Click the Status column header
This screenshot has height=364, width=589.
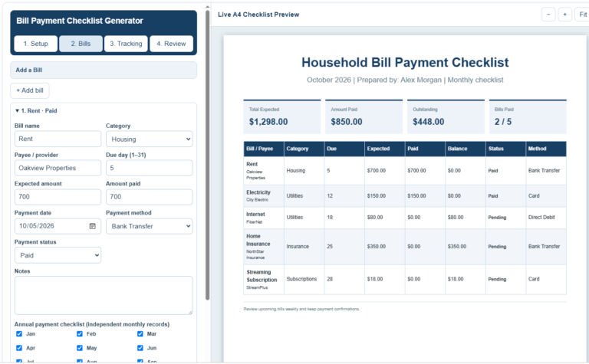[505, 149]
